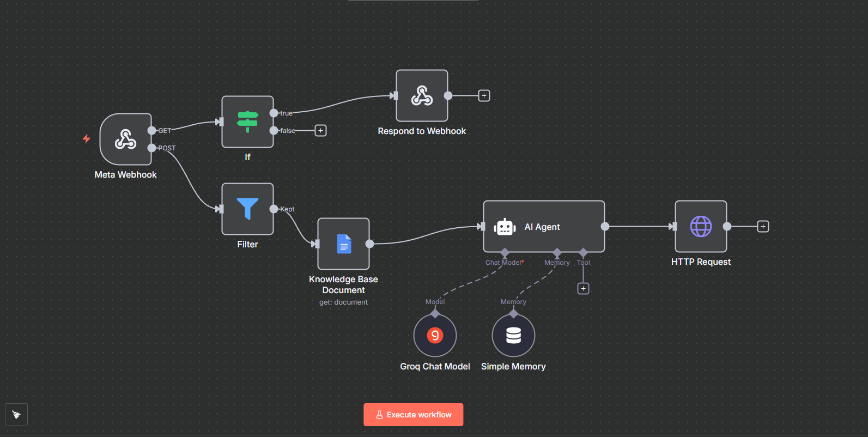Click the Chat Model connector on AI Agent
Viewport: 868px width, 437px height.
(x=505, y=252)
